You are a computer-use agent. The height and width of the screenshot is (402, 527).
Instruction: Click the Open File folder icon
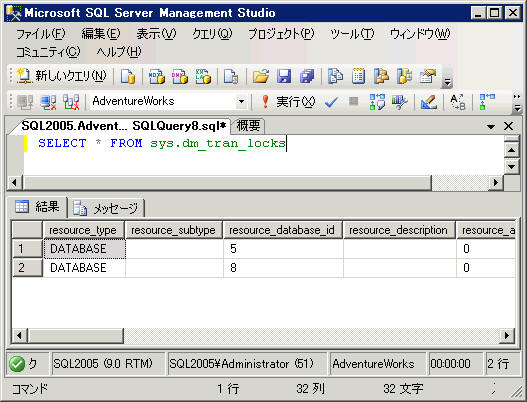[x=261, y=76]
